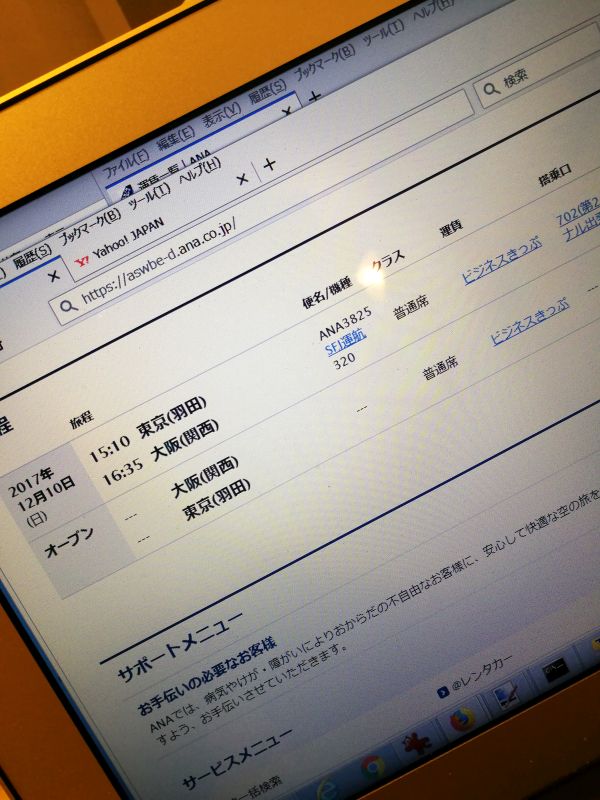
Task: Open ブックマーク(B) menu in rear window
Action: pos(324,65)
